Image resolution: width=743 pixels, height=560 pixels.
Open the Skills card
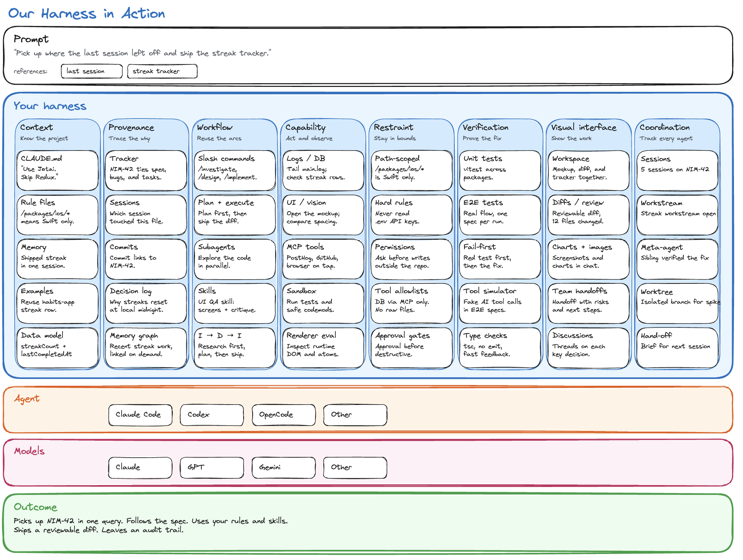tap(235, 303)
